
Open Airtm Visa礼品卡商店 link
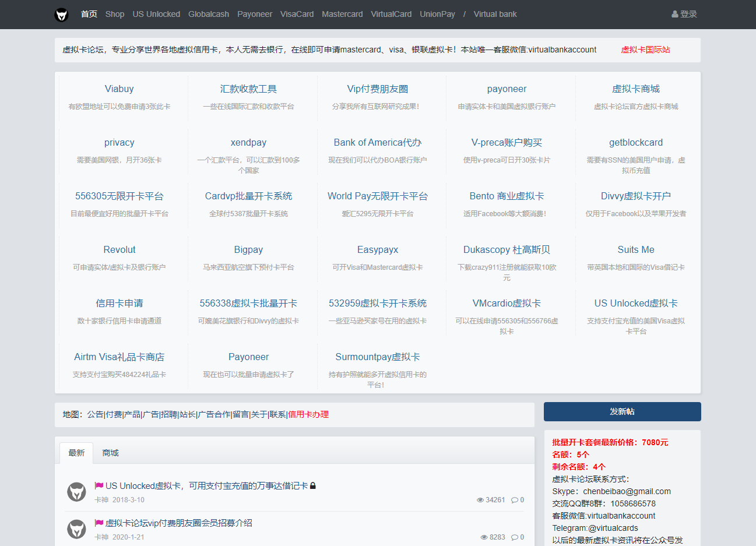(119, 357)
